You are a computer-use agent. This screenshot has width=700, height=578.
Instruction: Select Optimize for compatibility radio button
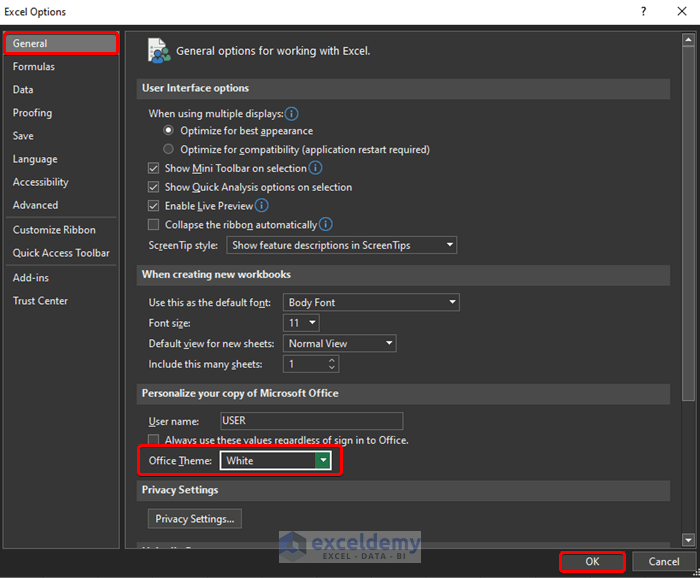[168, 149]
